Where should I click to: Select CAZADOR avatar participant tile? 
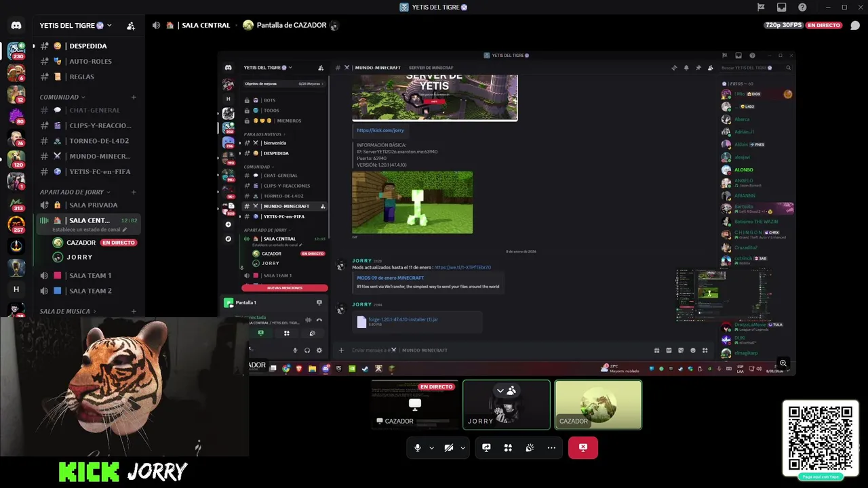point(598,405)
